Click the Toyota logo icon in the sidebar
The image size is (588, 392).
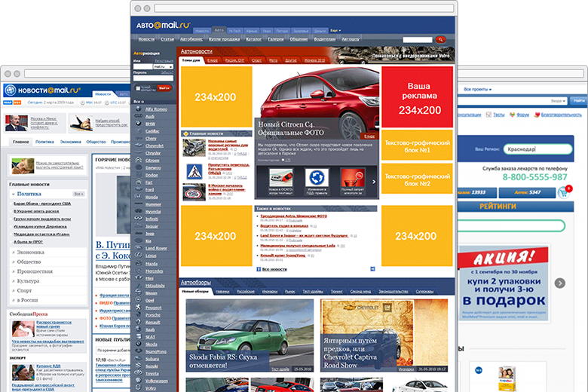click(x=139, y=373)
